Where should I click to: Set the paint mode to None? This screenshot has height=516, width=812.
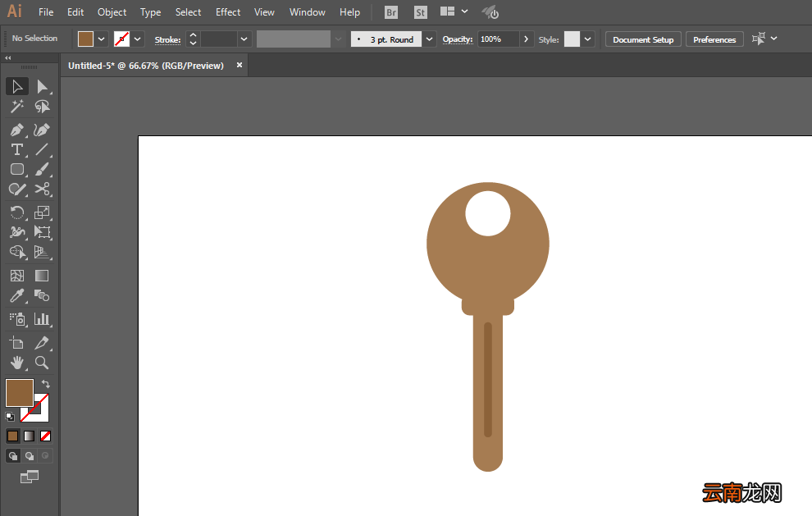[46, 436]
